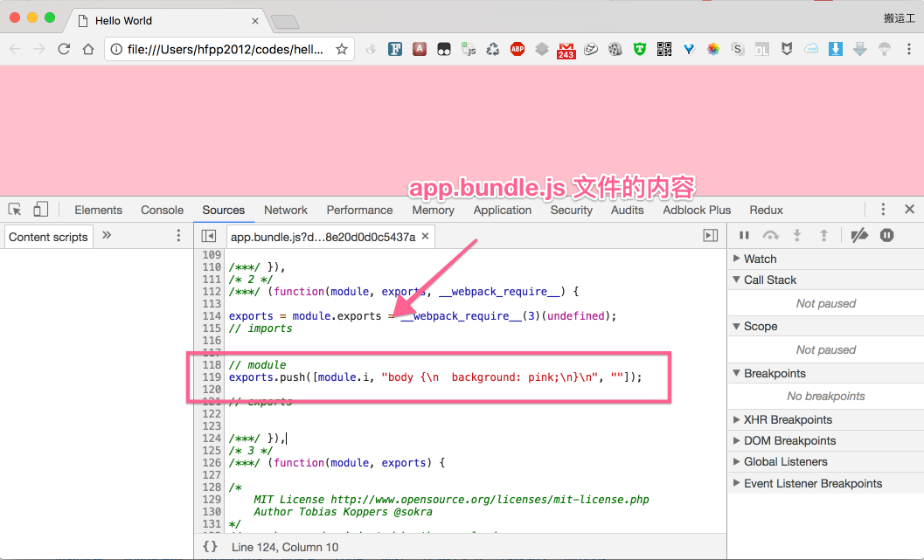Screen dimensions: 924x560
Task: Toggle pause on exceptions icon
Action: pyautogui.click(x=886, y=235)
